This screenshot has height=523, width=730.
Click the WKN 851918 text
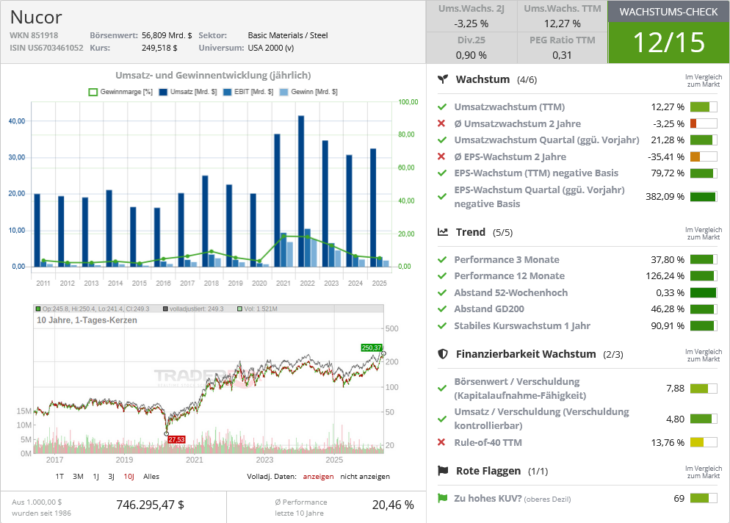(34, 35)
